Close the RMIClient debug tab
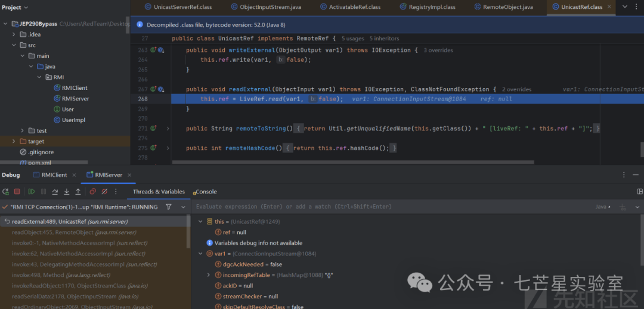This screenshot has width=644, height=309. pos(75,175)
